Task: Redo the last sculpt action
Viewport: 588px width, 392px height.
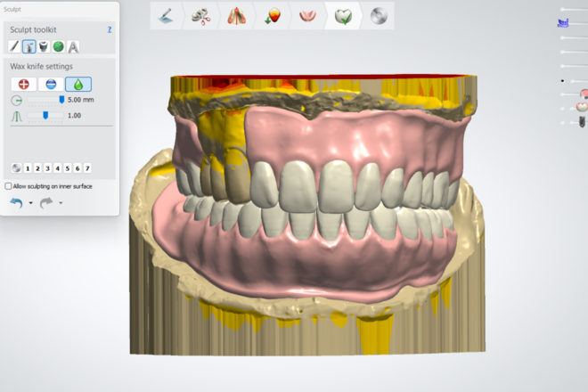Action: pyautogui.click(x=46, y=203)
